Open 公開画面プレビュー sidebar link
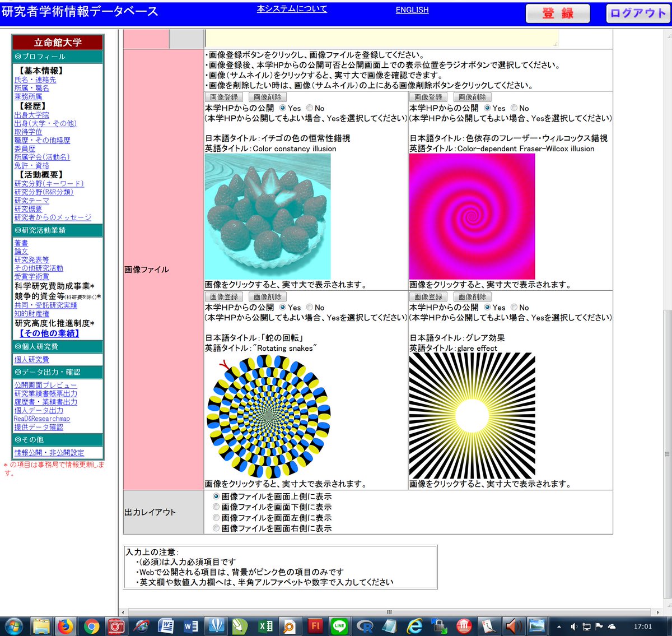Image resolution: width=672 pixels, height=636 pixels. tap(45, 385)
